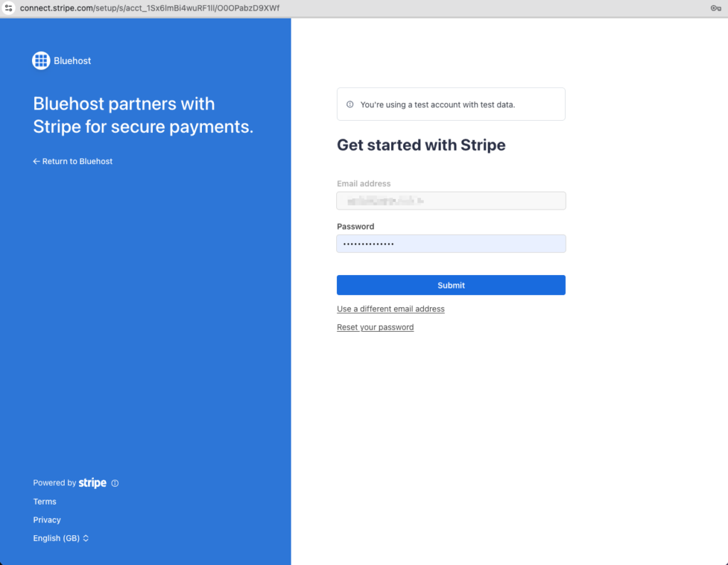
Task: Open the Terms link
Action: 44,502
